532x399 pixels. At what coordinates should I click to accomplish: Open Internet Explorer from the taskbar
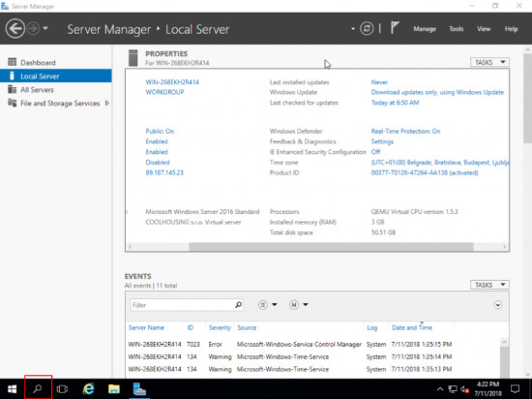pyautogui.click(x=89, y=388)
